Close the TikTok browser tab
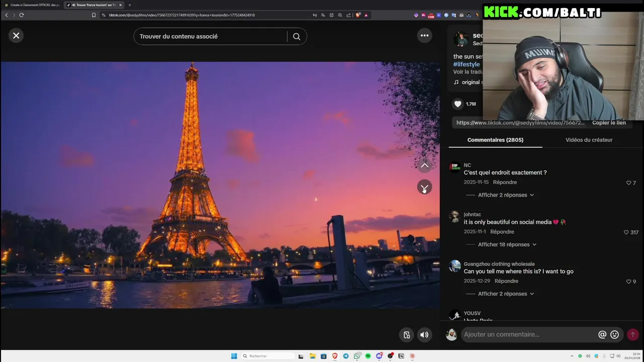 pyautogui.click(x=120, y=5)
